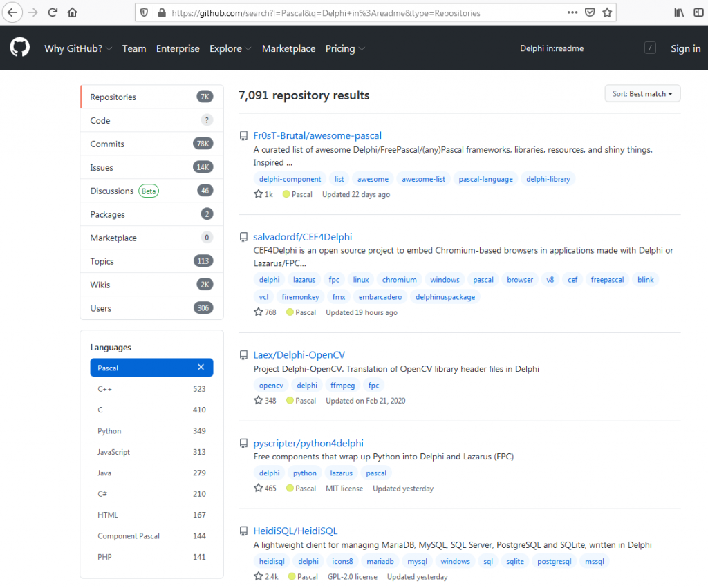Select the Wikis search category
The image size is (708, 588).
click(x=151, y=285)
